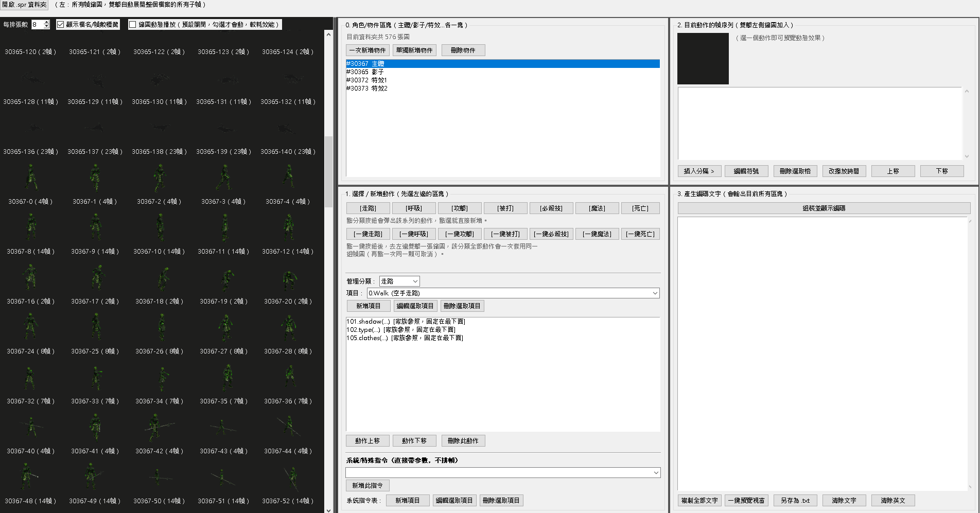Click 單獨新增物件 button
Screen dimensions: 980x513
pyautogui.click(x=414, y=50)
